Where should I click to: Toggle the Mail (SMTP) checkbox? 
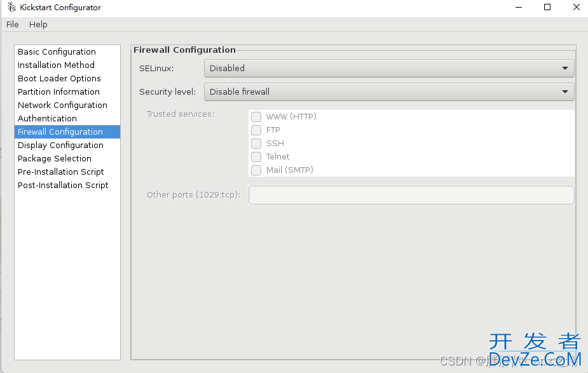tap(256, 170)
